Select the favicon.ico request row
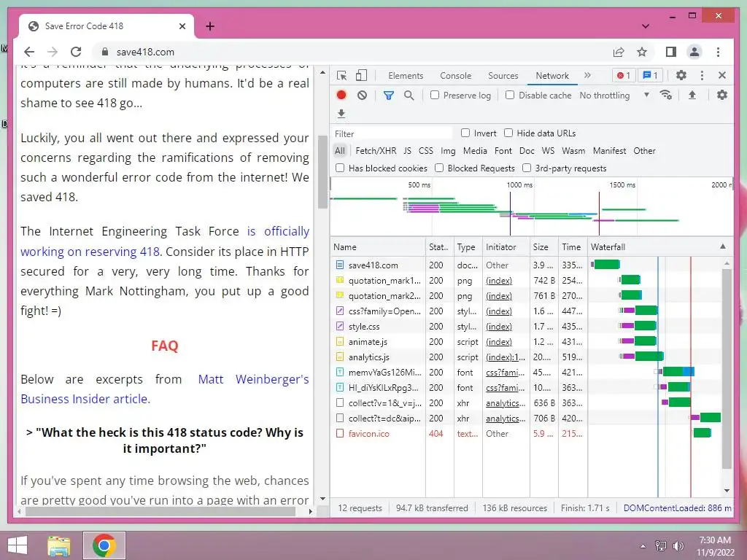The width and height of the screenshot is (747, 560). [525, 433]
